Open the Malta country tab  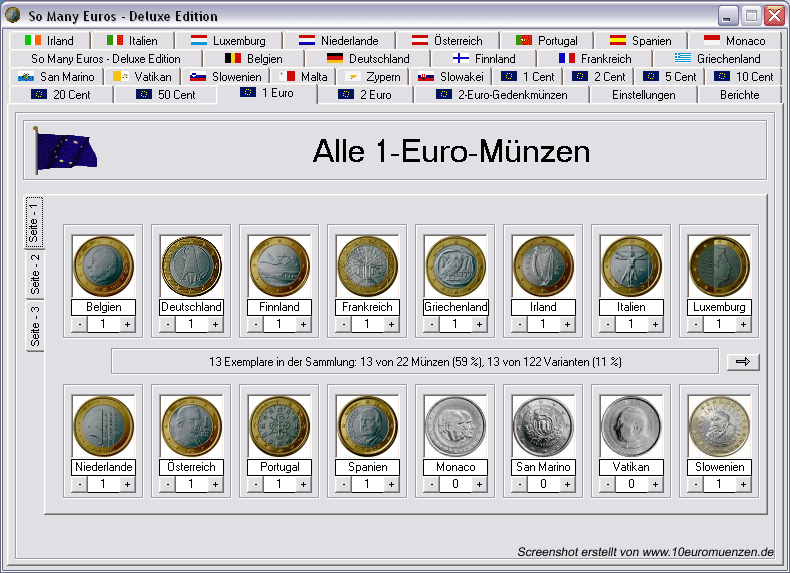[304, 77]
